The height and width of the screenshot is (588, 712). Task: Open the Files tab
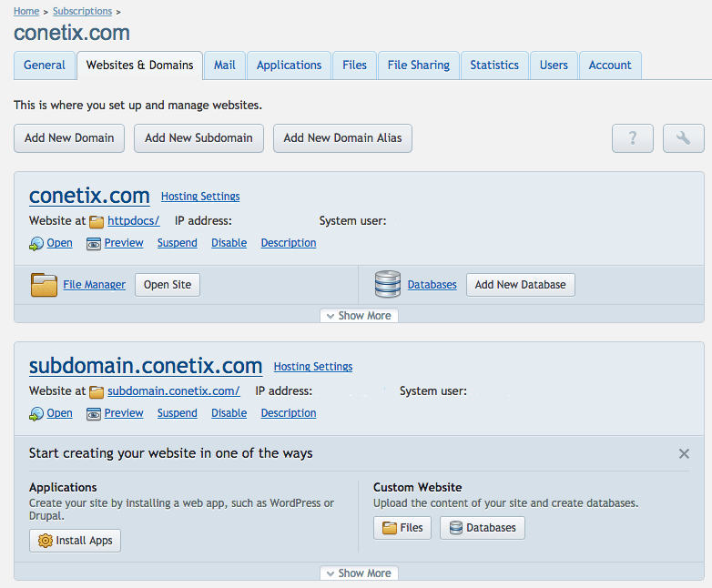point(355,66)
